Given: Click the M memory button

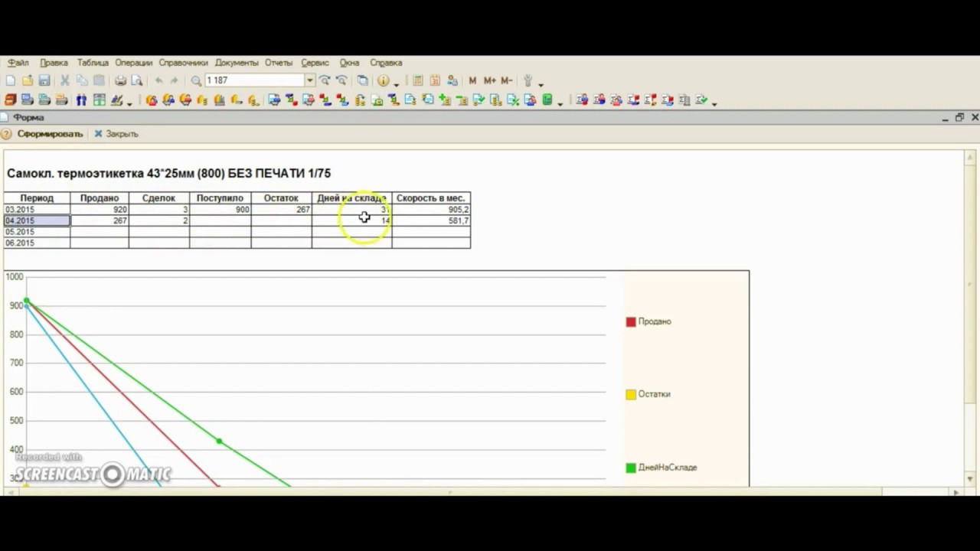Looking at the screenshot, I should coord(472,80).
